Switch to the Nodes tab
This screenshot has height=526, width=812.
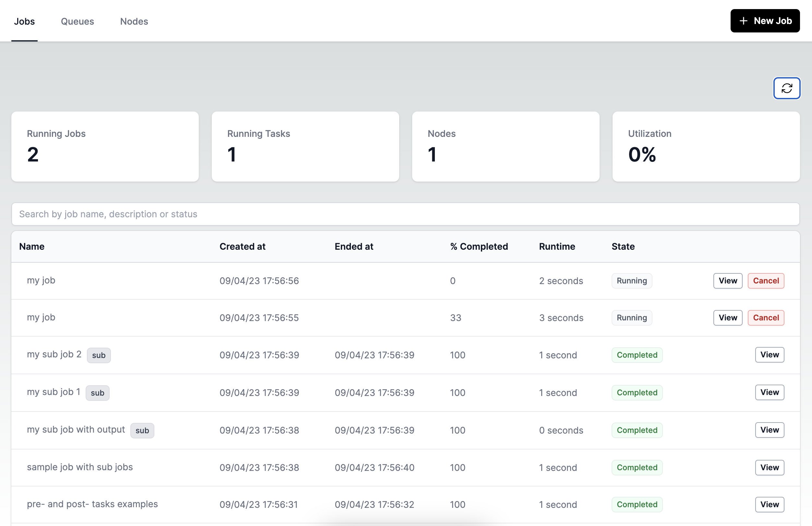(x=133, y=21)
